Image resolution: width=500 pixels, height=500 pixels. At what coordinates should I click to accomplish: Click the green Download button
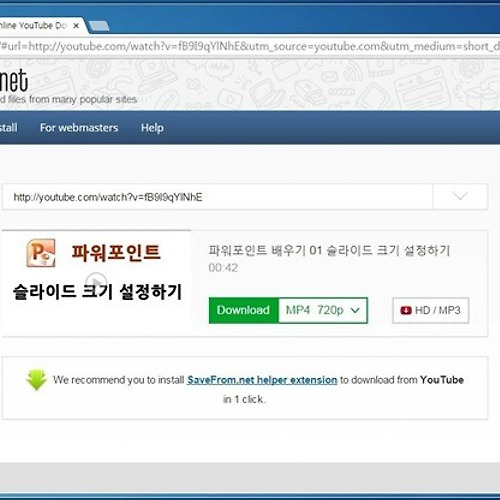click(x=243, y=310)
